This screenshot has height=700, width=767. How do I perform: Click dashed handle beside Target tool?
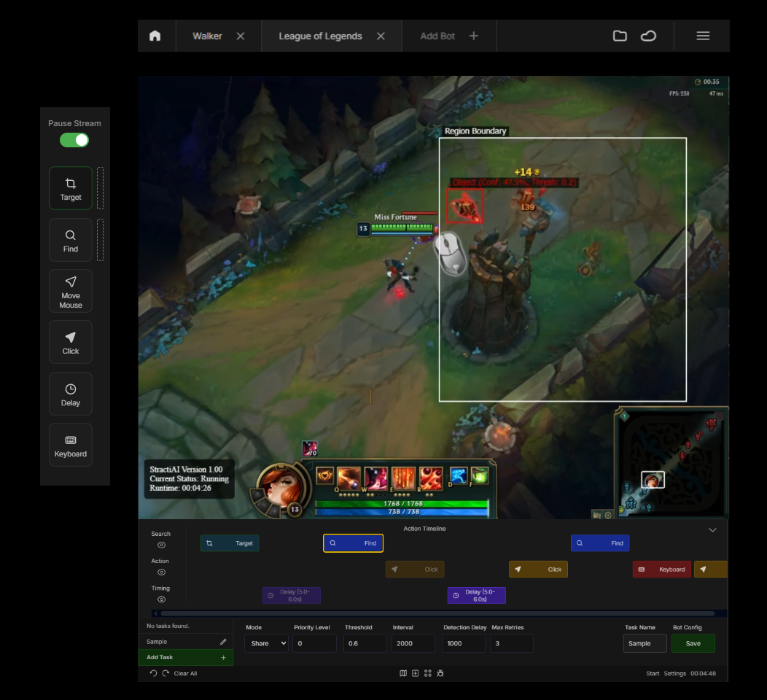(100, 188)
